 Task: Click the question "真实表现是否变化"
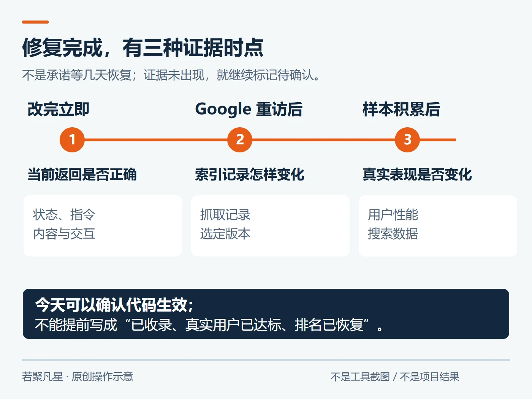pos(417,175)
